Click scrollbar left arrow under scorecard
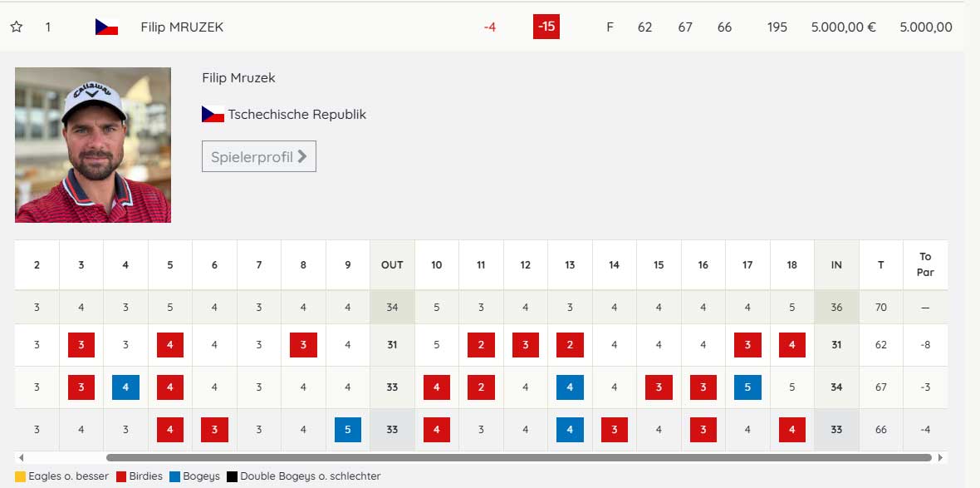Viewport: 980px width, 488px height. [x=21, y=457]
